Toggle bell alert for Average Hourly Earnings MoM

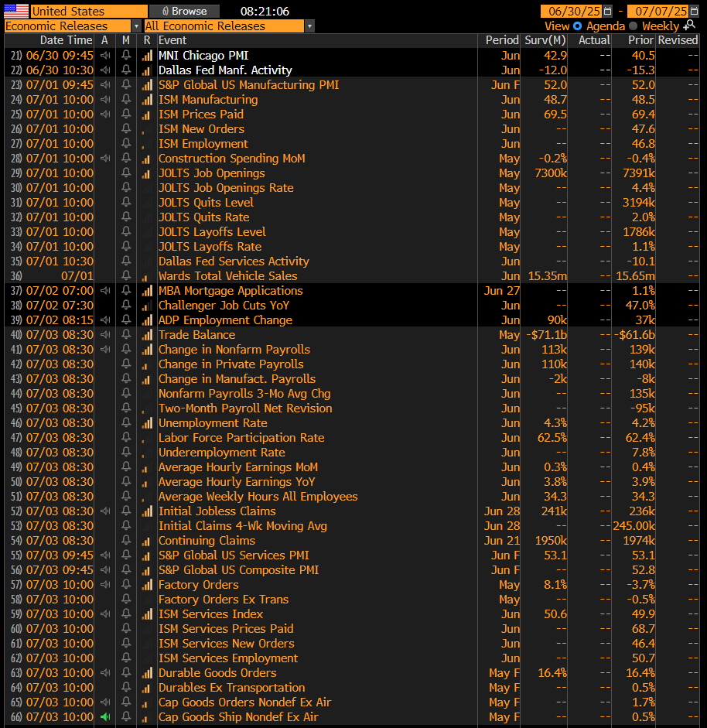126,467
